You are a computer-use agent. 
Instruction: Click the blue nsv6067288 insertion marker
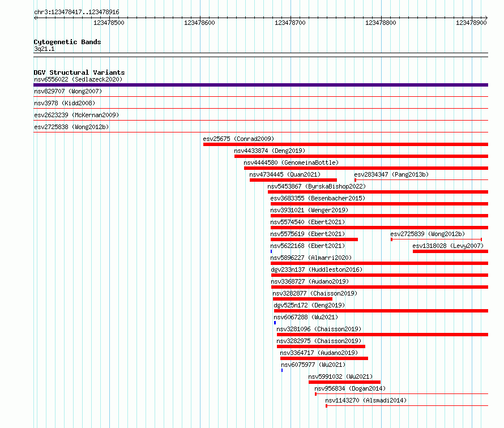coord(275,323)
